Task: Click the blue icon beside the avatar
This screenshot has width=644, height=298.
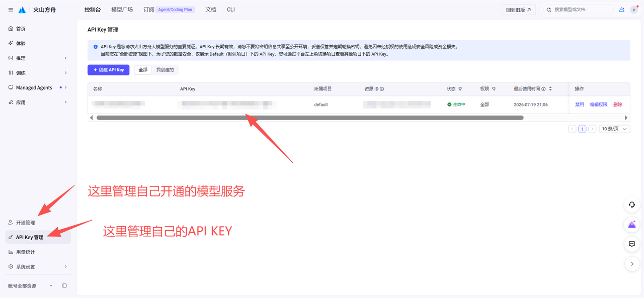Action: [622, 10]
